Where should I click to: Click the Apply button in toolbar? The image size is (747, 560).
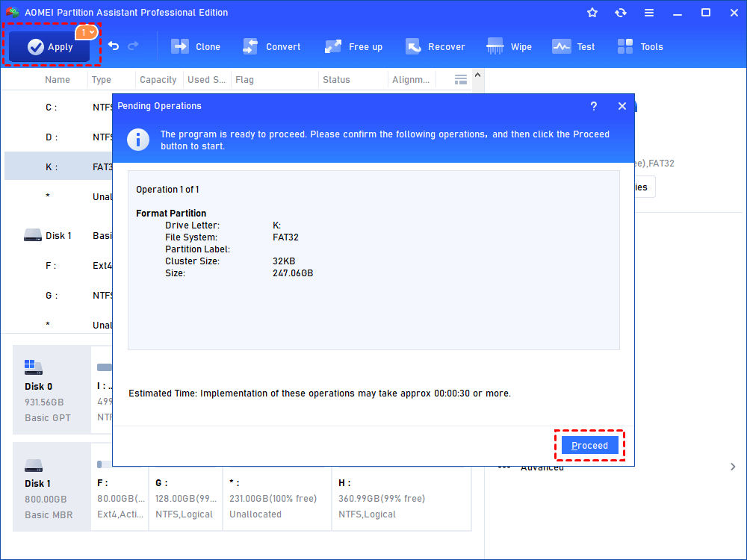(49, 46)
